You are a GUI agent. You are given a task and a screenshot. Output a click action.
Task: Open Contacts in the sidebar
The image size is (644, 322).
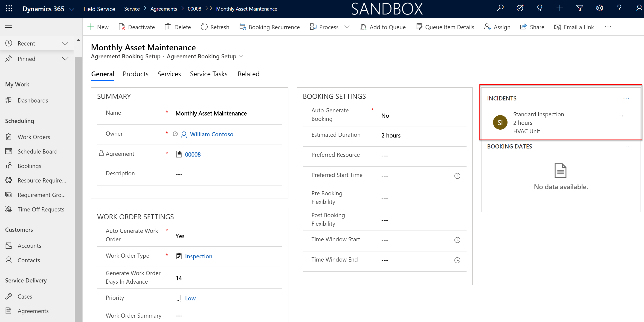[x=29, y=260]
